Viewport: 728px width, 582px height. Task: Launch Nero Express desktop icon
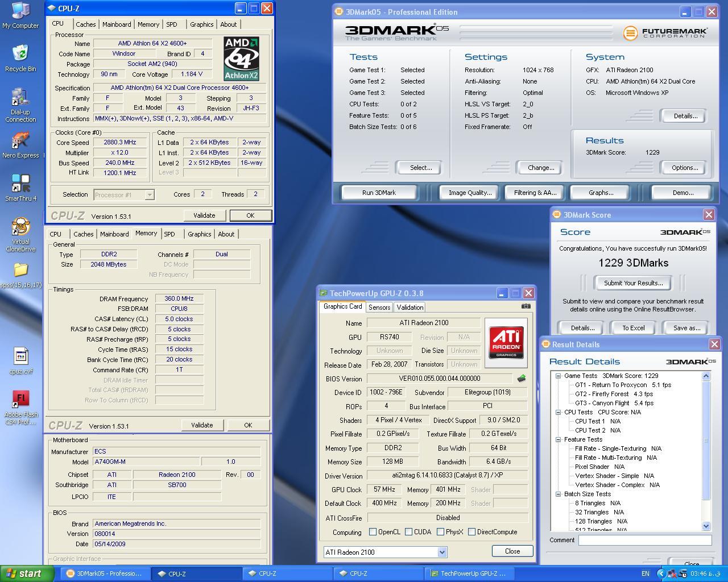click(x=20, y=145)
